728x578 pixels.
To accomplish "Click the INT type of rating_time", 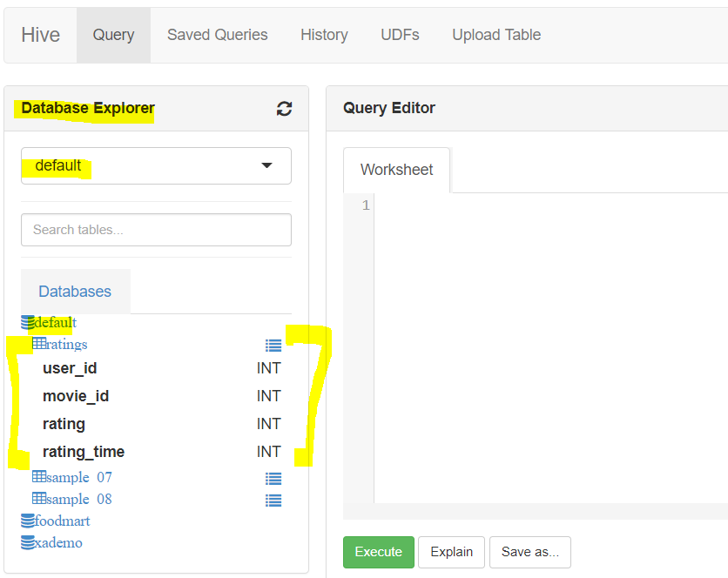I will click(x=269, y=452).
